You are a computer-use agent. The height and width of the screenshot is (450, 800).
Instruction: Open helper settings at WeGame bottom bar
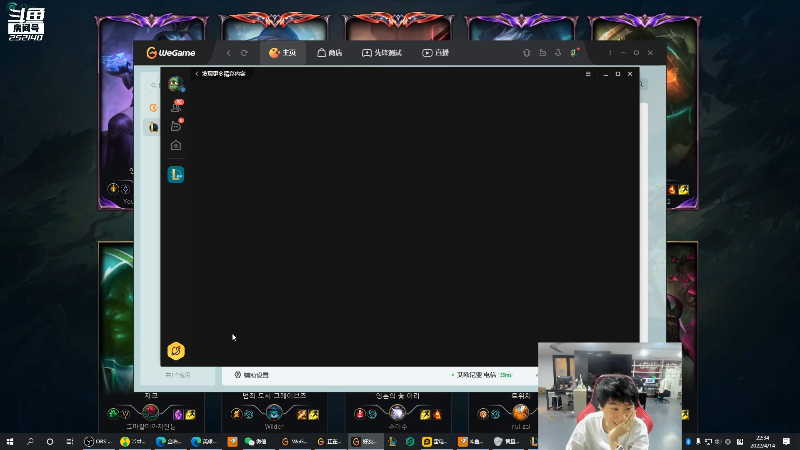(252, 375)
